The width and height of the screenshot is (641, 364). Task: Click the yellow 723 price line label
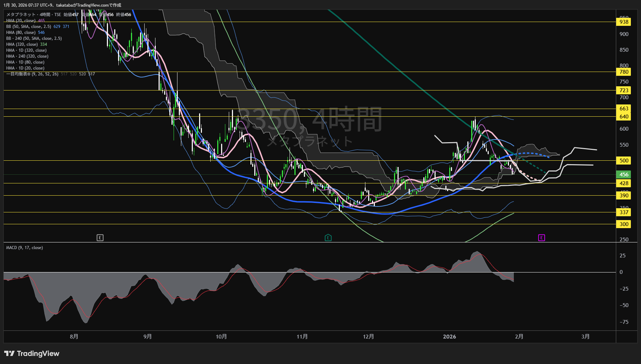[x=624, y=90]
